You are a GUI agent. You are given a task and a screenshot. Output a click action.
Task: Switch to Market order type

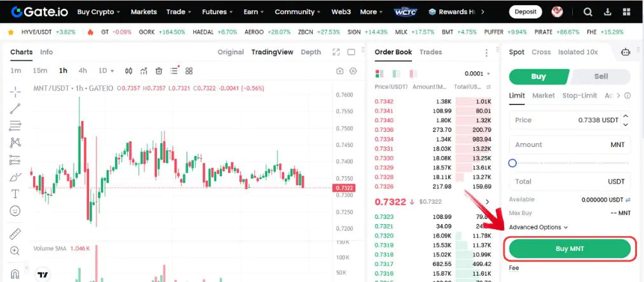[544, 95]
